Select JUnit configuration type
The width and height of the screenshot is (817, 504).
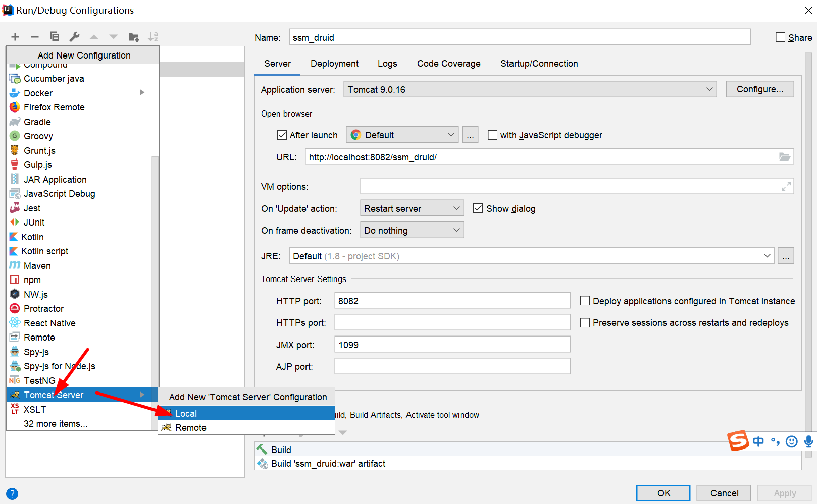(x=79, y=222)
